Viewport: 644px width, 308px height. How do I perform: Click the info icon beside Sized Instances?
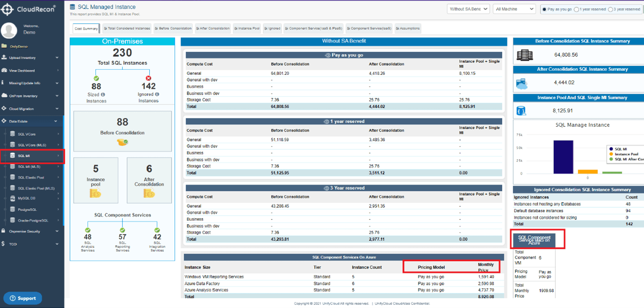(x=103, y=95)
